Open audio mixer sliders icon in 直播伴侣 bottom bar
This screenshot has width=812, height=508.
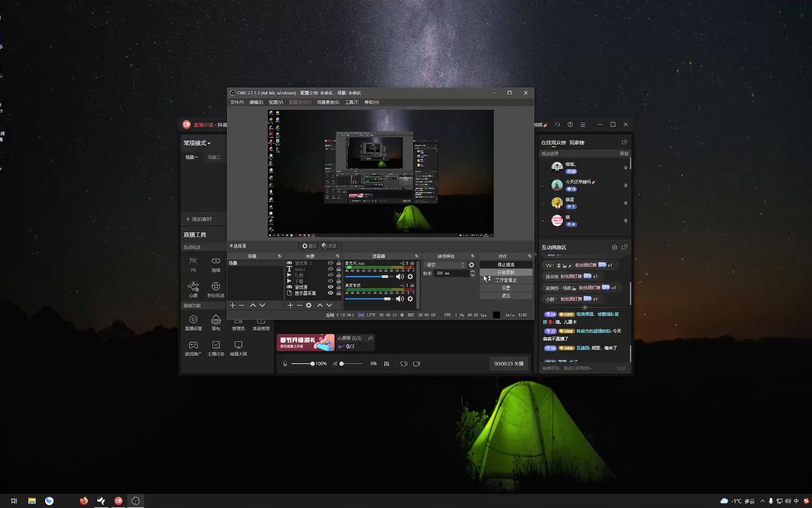click(x=386, y=364)
